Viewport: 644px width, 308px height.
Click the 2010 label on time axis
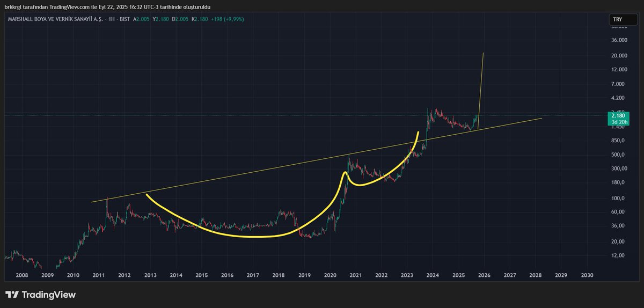73,275
